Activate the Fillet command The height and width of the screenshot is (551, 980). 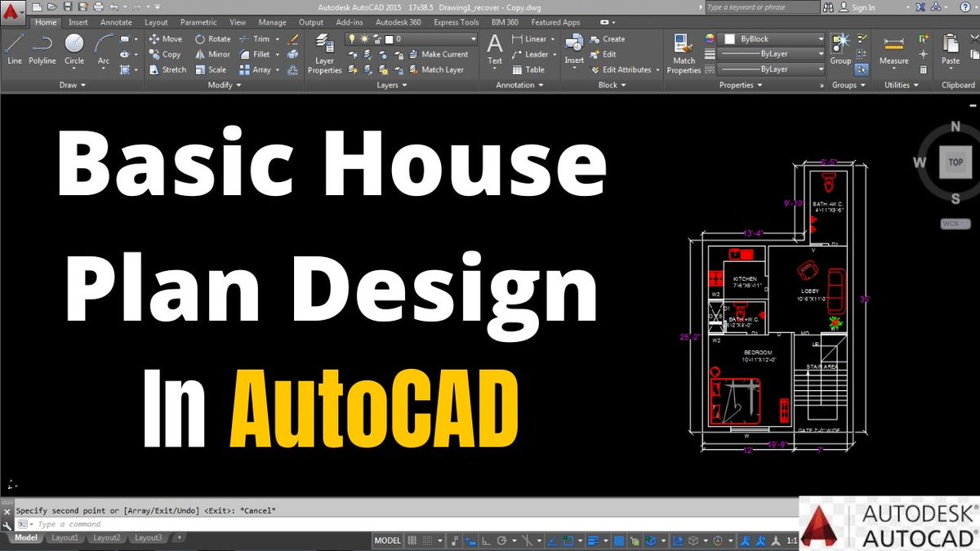pyautogui.click(x=256, y=54)
